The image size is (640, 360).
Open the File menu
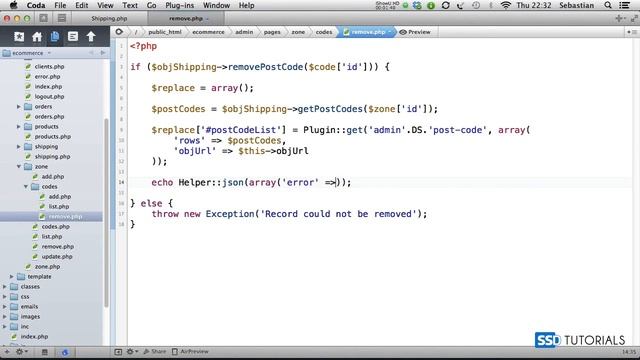60,5
